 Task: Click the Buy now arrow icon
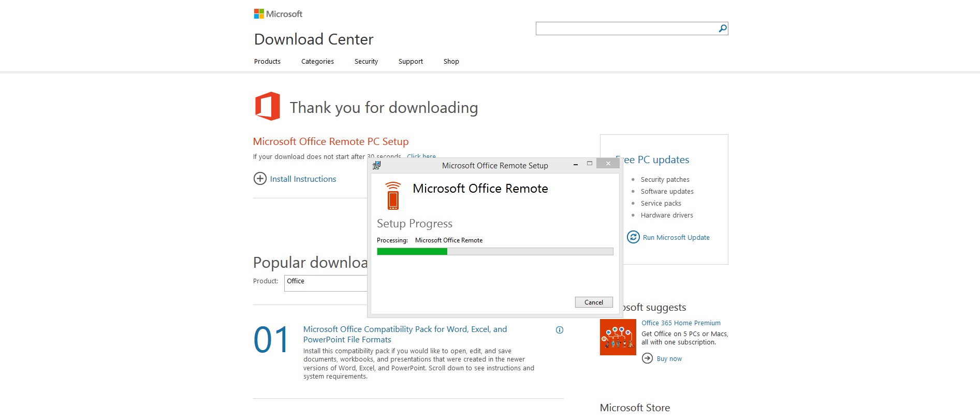click(x=647, y=358)
